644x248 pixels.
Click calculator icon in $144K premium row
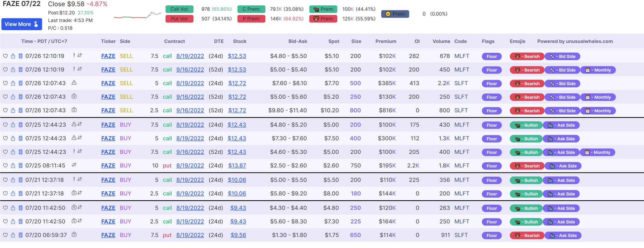(20, 194)
